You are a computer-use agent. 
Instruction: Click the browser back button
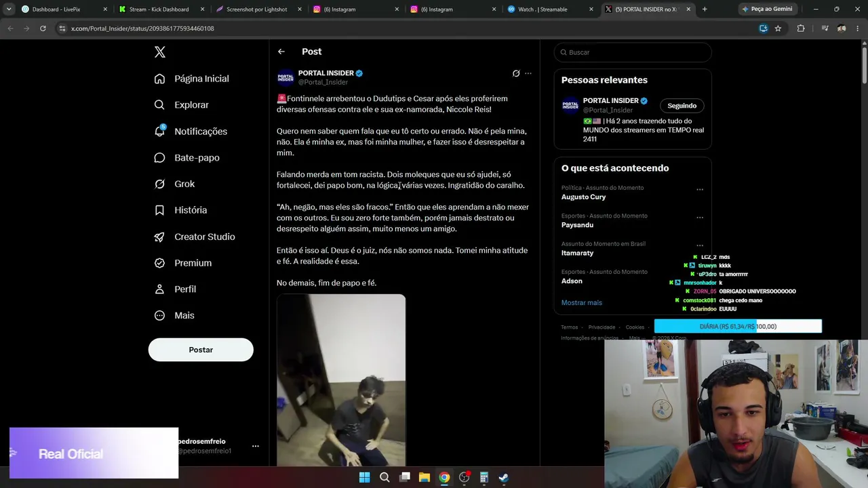(10, 28)
